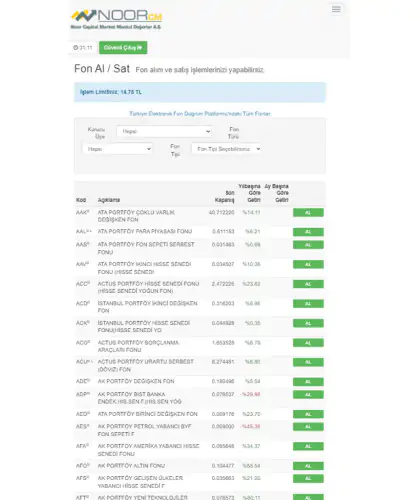This screenshot has width=420, height=500.
Task: Click AL for AK PORTFÖY BIST BANKA fund
Action: pyautogui.click(x=308, y=395)
